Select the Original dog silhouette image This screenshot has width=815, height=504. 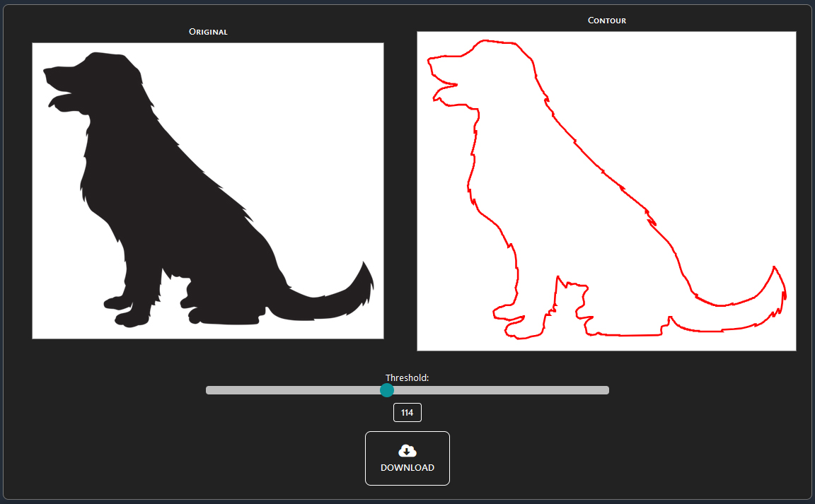pos(208,191)
